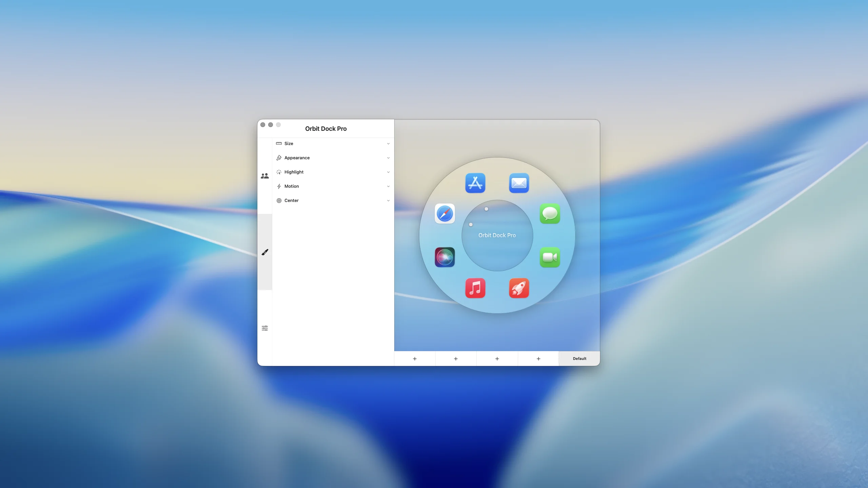Click the App Store icon in the dock ring
This screenshot has height=488, width=868.
475,183
